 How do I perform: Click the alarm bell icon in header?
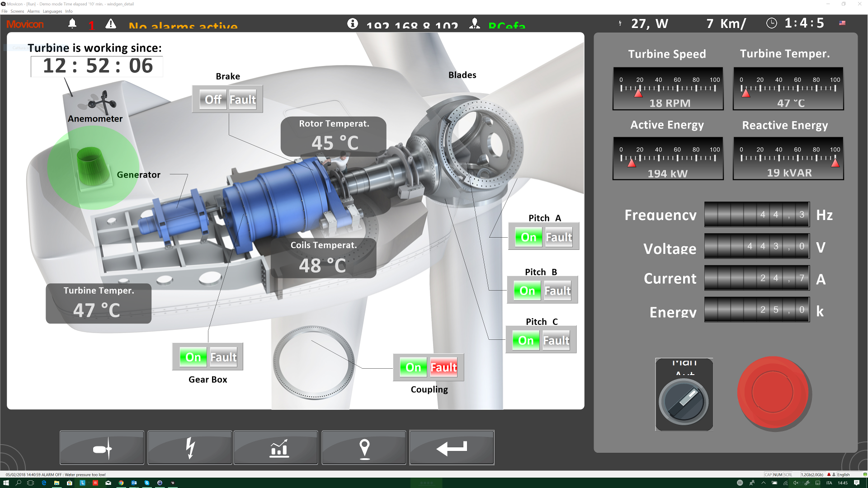(72, 23)
